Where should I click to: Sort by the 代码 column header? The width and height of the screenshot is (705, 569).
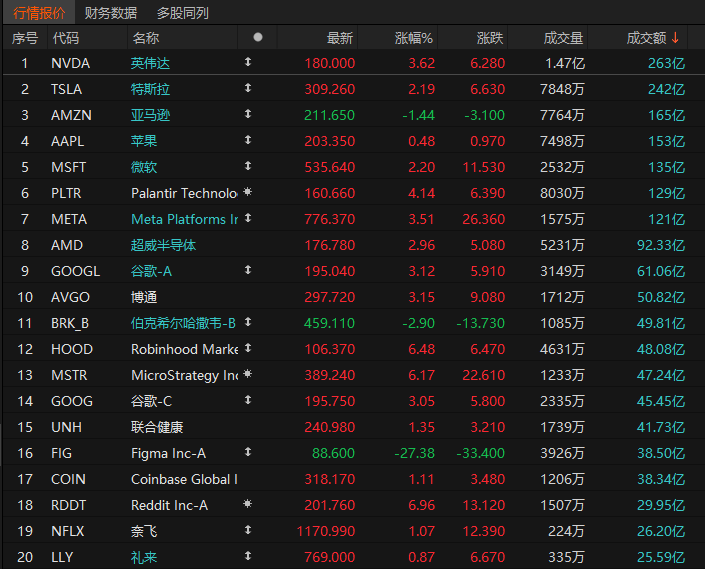66,38
